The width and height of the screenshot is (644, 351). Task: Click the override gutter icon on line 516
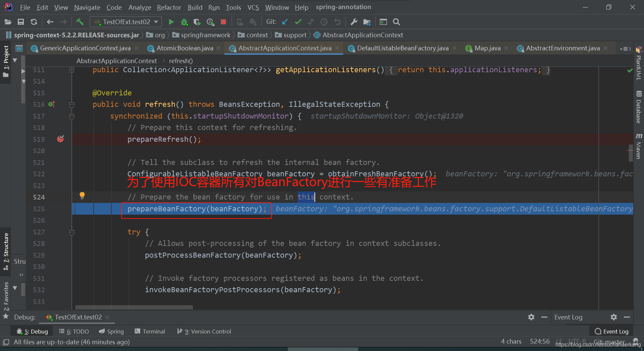tap(52, 104)
